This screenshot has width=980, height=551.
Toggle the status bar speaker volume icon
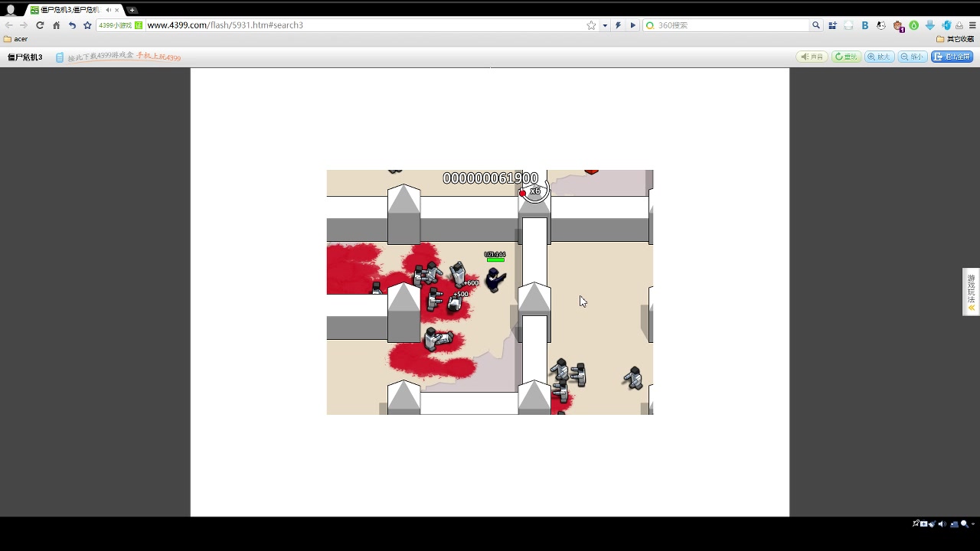(x=942, y=524)
